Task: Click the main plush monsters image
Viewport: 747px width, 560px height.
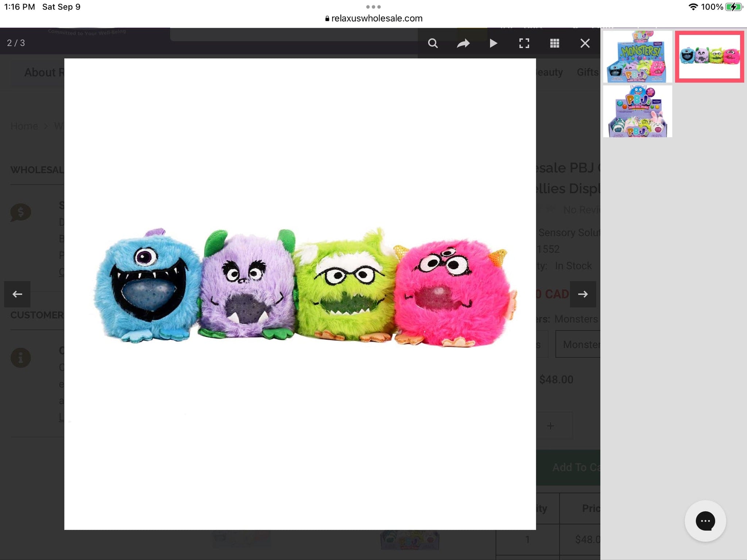Action: [300, 294]
